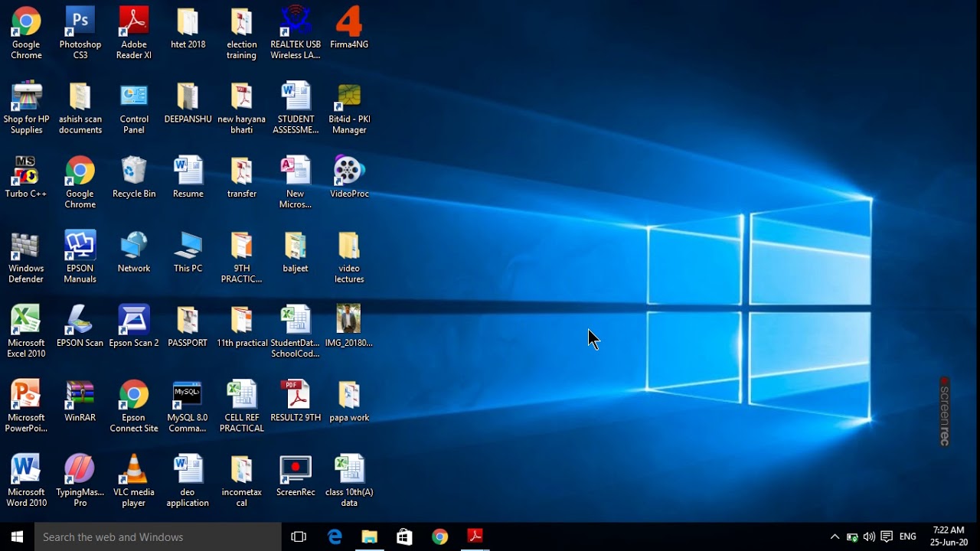The image size is (980, 551).
Task: Select the incometax cal folder
Action: pos(241,481)
